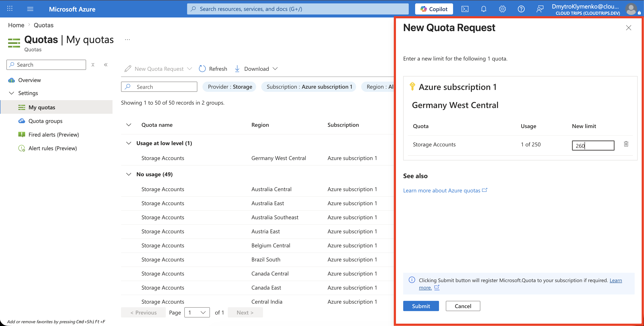Viewport: 644px width, 326px height.
Task: Click the Refresh toolbar button
Action: pyautogui.click(x=213, y=69)
